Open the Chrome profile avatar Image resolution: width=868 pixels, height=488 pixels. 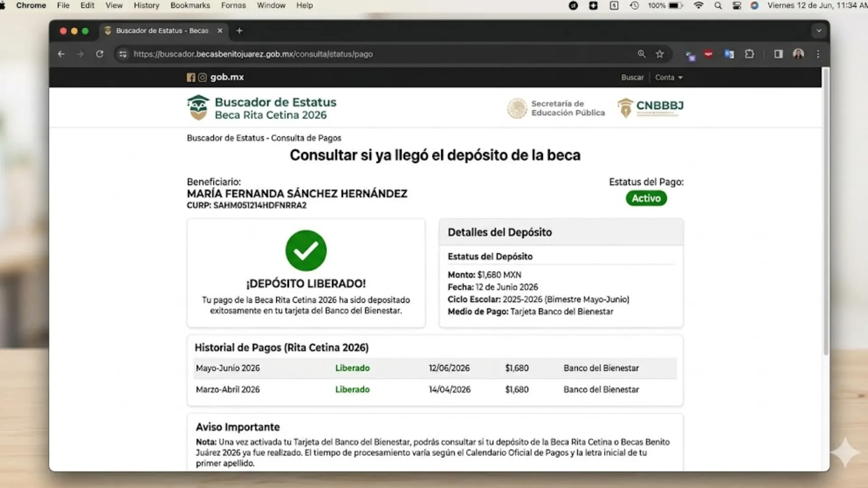(798, 54)
